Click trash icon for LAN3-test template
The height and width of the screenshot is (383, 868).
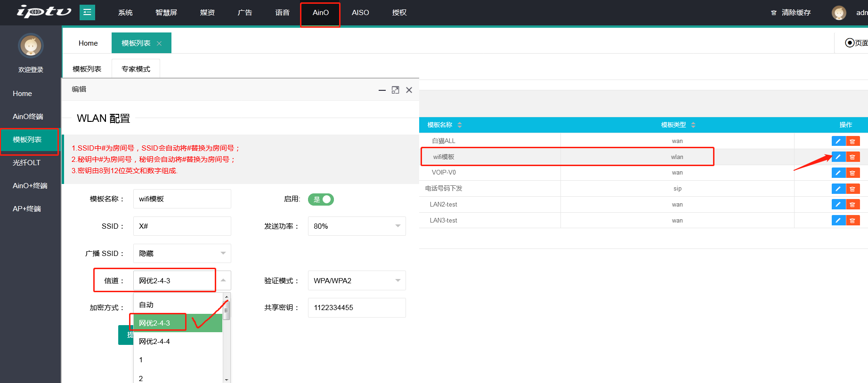click(852, 220)
